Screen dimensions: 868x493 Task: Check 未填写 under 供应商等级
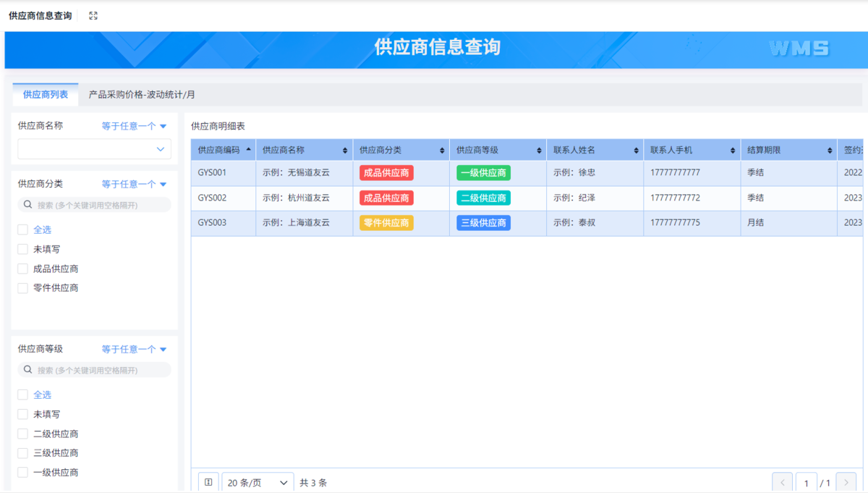(22, 414)
